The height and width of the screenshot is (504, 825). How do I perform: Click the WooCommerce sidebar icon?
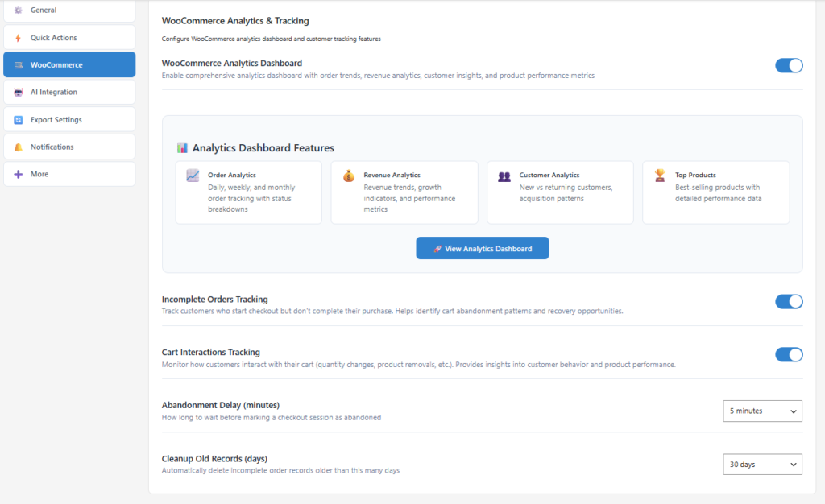[x=19, y=65]
